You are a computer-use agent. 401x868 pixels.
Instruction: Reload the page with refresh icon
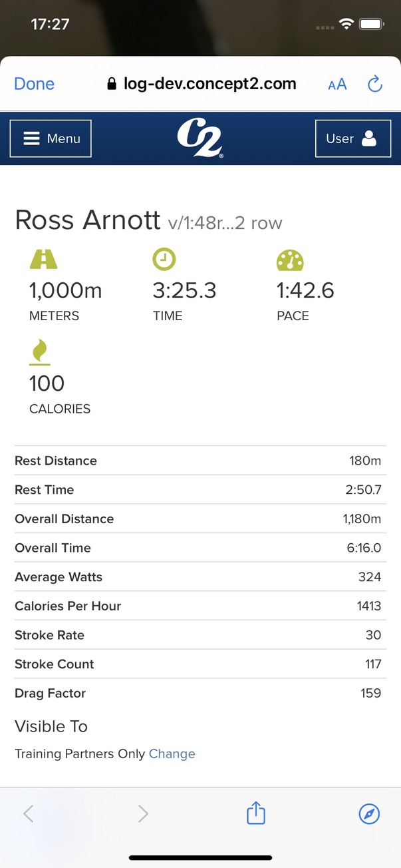(375, 84)
